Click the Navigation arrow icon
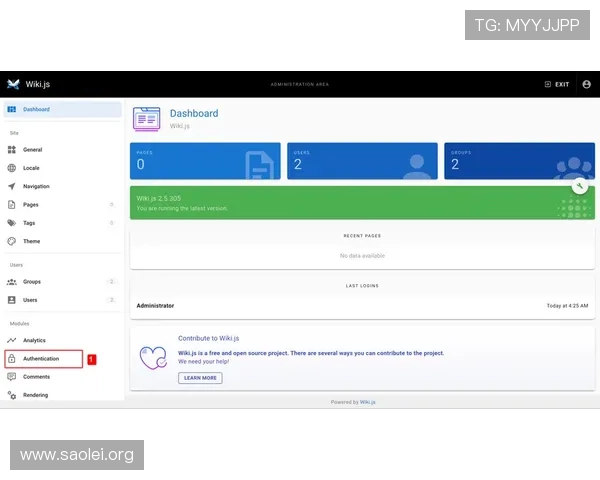600x480 pixels. [x=12, y=186]
